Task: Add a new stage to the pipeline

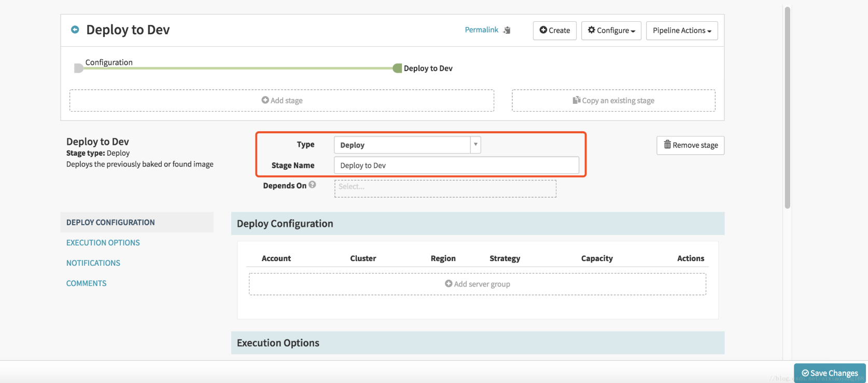Action: pos(282,101)
